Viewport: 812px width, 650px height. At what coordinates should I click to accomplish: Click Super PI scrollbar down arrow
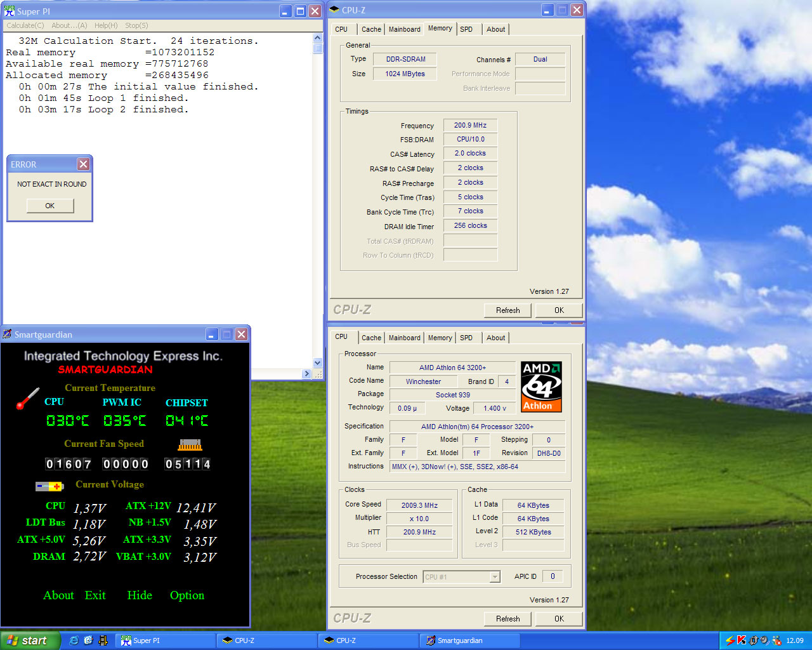318,363
